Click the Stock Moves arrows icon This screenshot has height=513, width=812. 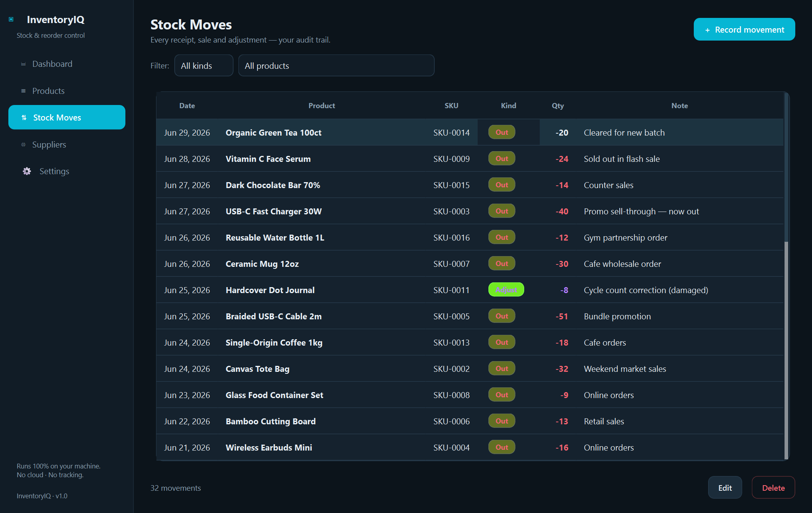pos(24,117)
